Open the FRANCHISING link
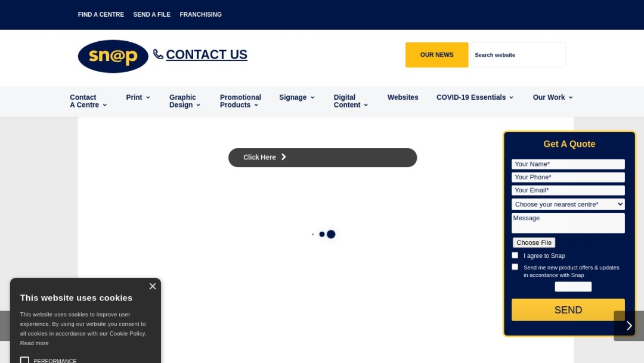644x363 pixels. coord(200,14)
